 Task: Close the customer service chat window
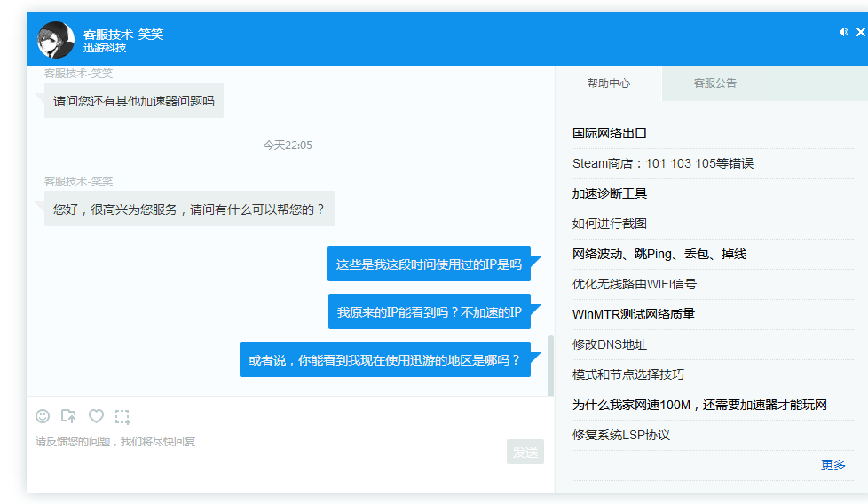(x=860, y=32)
